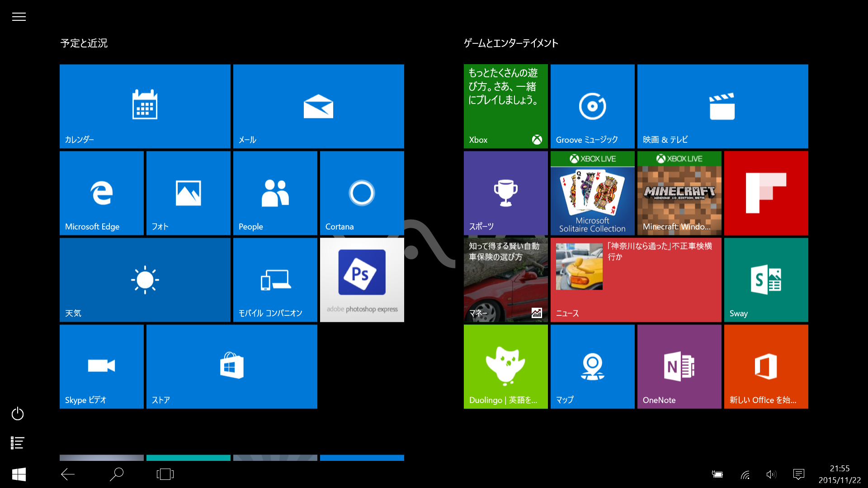868x488 pixels.
Task: Open the Wi-Fi network icon
Action: [745, 474]
